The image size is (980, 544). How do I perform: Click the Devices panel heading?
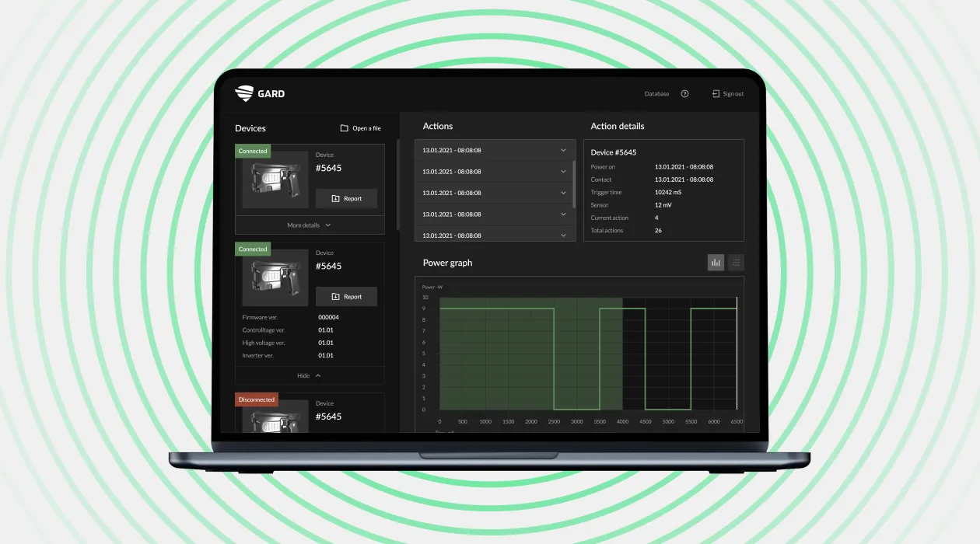click(x=250, y=128)
